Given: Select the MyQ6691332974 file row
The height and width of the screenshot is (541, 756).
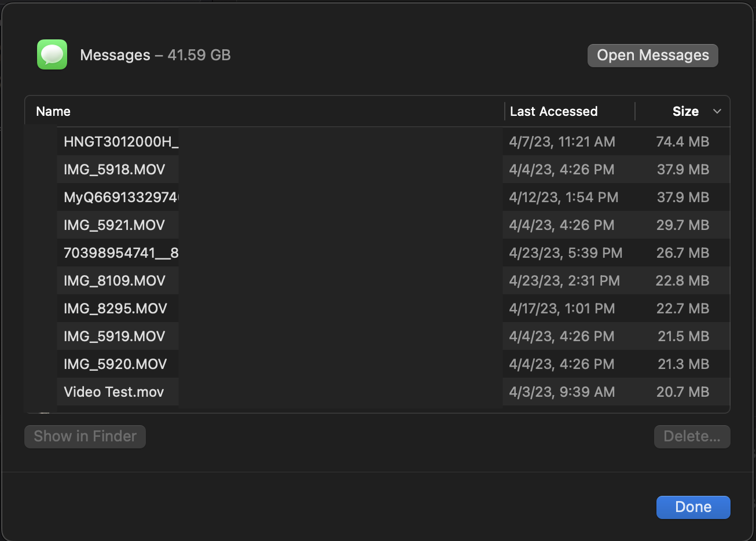Looking at the screenshot, I should click(121, 198).
